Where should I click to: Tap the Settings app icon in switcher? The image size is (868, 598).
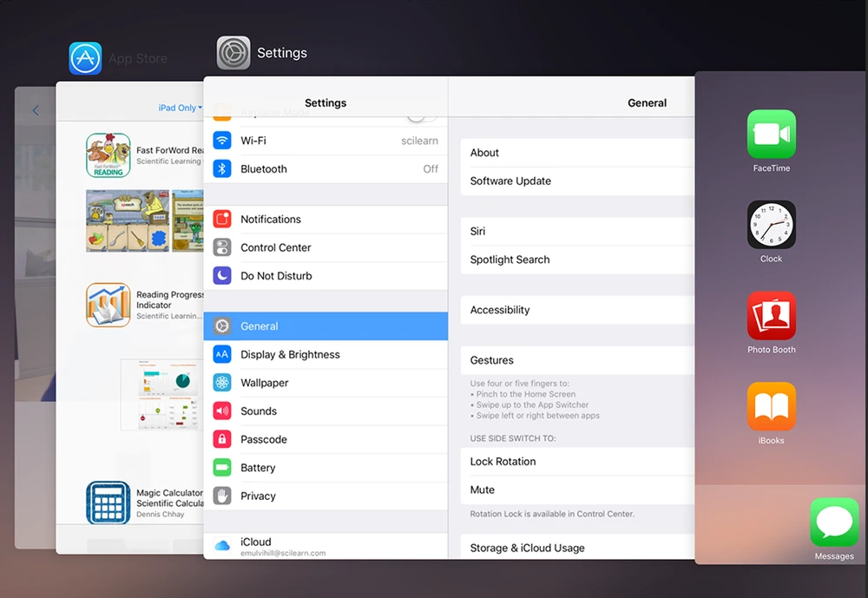[x=233, y=53]
